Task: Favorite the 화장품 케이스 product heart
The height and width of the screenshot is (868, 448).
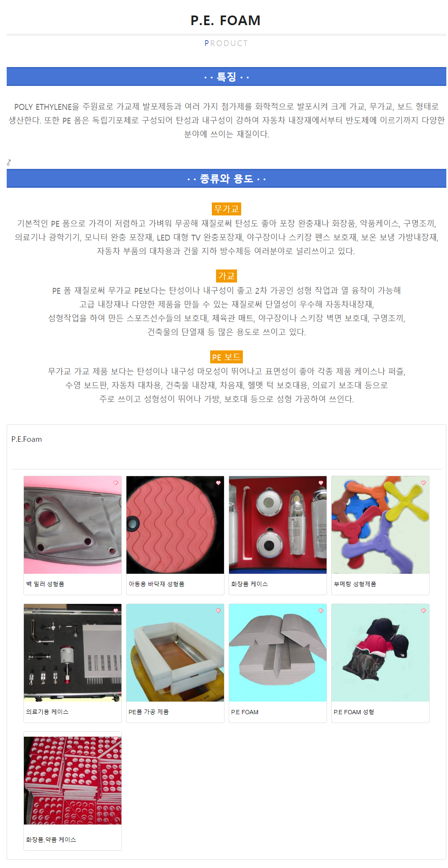Action: [321, 483]
